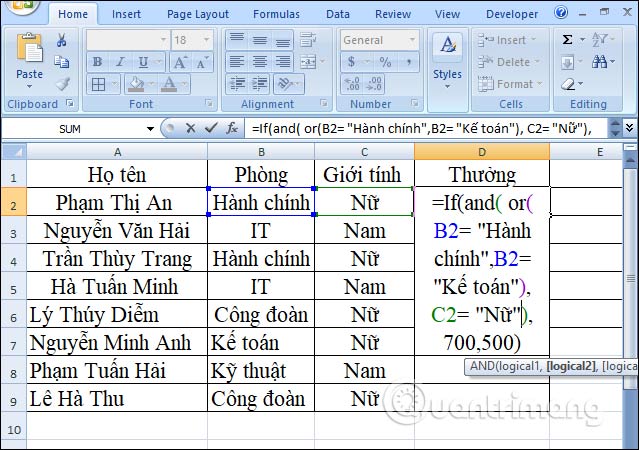Image resolution: width=639 pixels, height=450 pixels.
Task: Click the Paste clipboard icon
Action: tap(29, 48)
